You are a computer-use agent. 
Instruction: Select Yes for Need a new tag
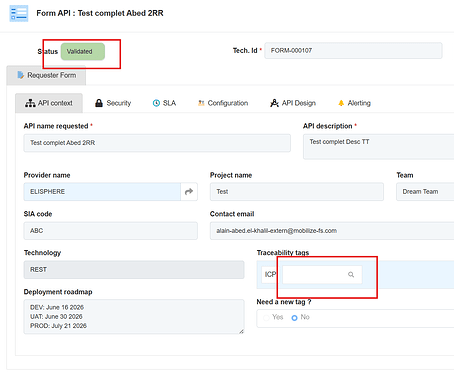tap(266, 318)
